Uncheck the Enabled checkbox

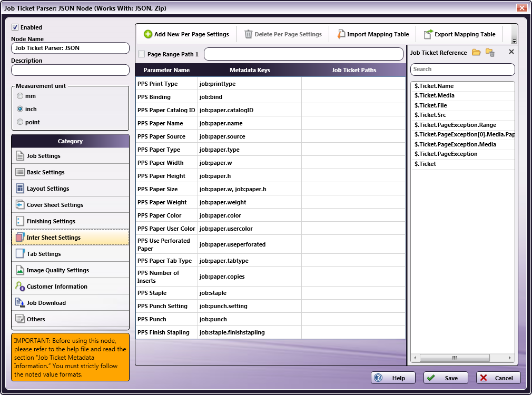(15, 27)
